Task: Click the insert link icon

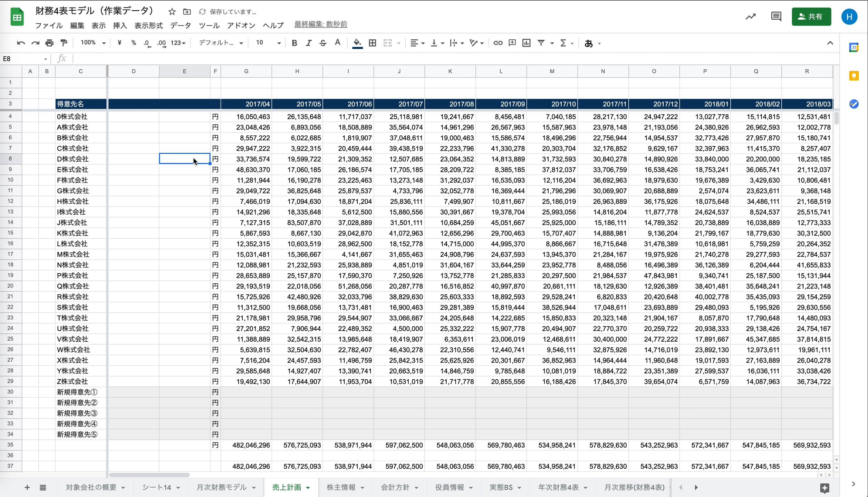Action: click(x=498, y=43)
